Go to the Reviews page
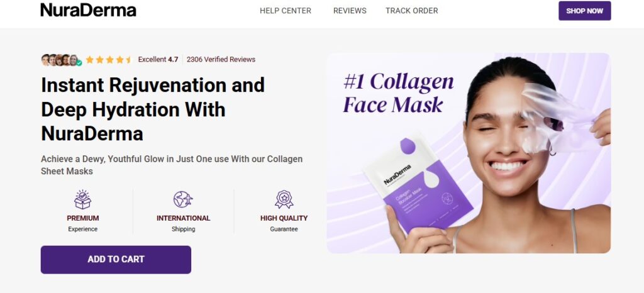The image size is (644, 293). point(350,11)
